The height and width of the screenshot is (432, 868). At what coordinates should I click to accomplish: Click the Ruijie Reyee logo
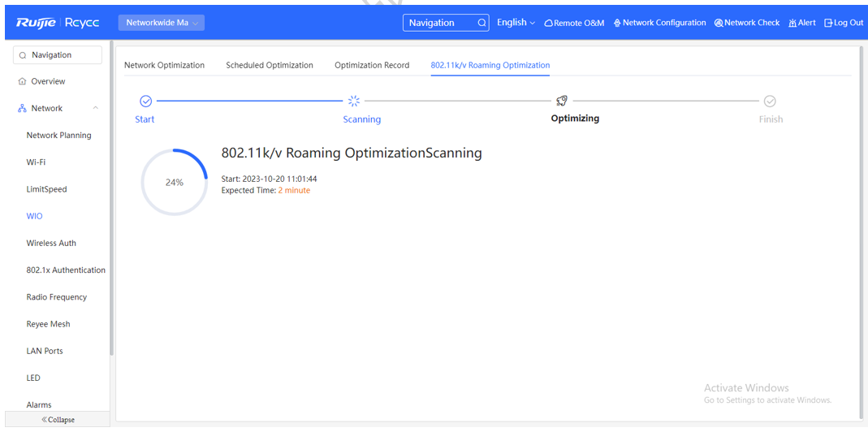(x=58, y=23)
